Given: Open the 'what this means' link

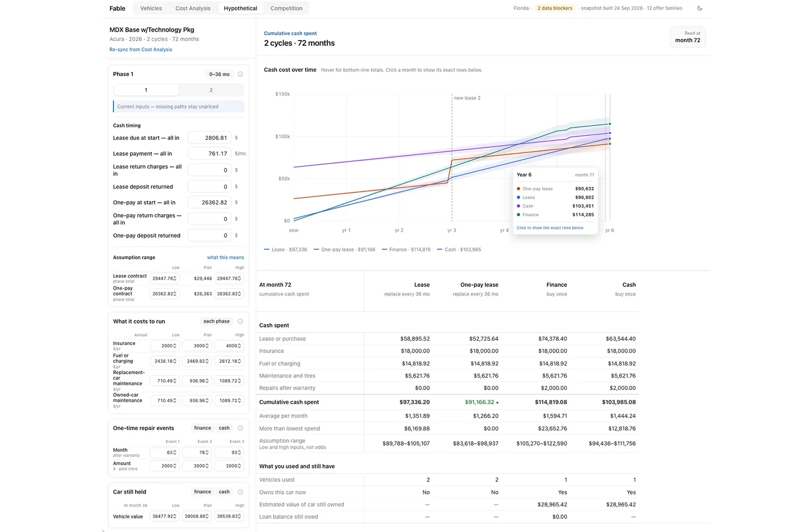Looking at the screenshot, I should point(225,257).
